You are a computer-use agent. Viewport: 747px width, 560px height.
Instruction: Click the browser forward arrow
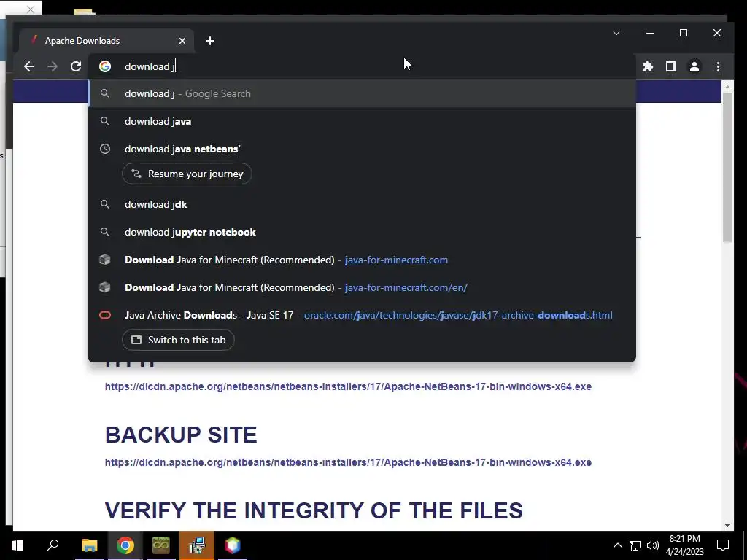coord(53,66)
